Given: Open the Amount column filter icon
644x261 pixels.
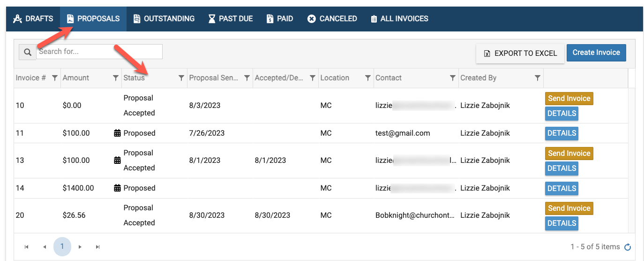Looking at the screenshot, I should pos(116,78).
